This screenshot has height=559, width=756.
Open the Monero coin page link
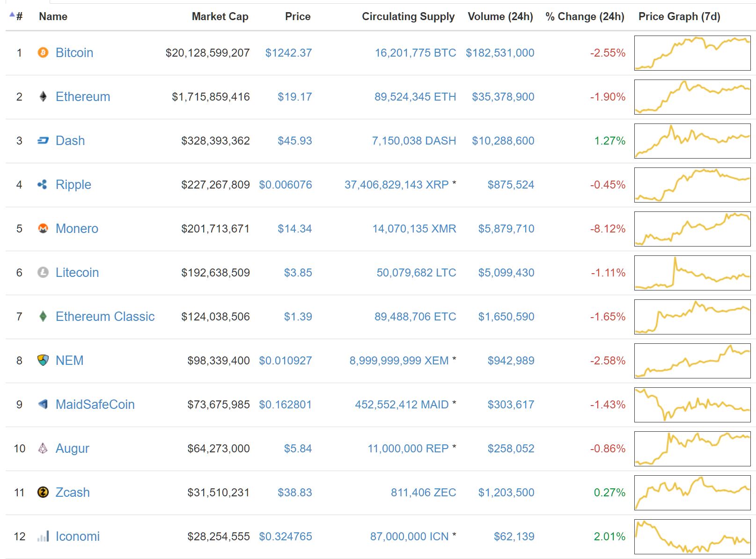point(77,228)
